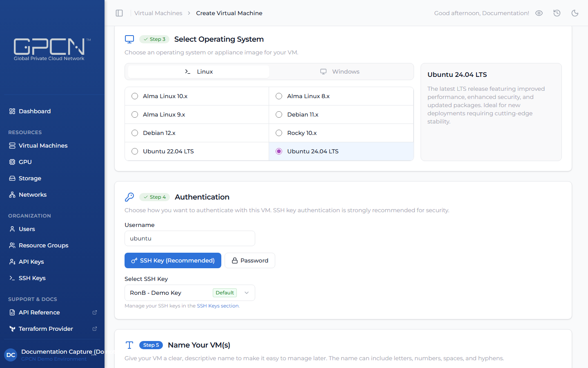Click the Resource Groups people icon

click(12, 245)
